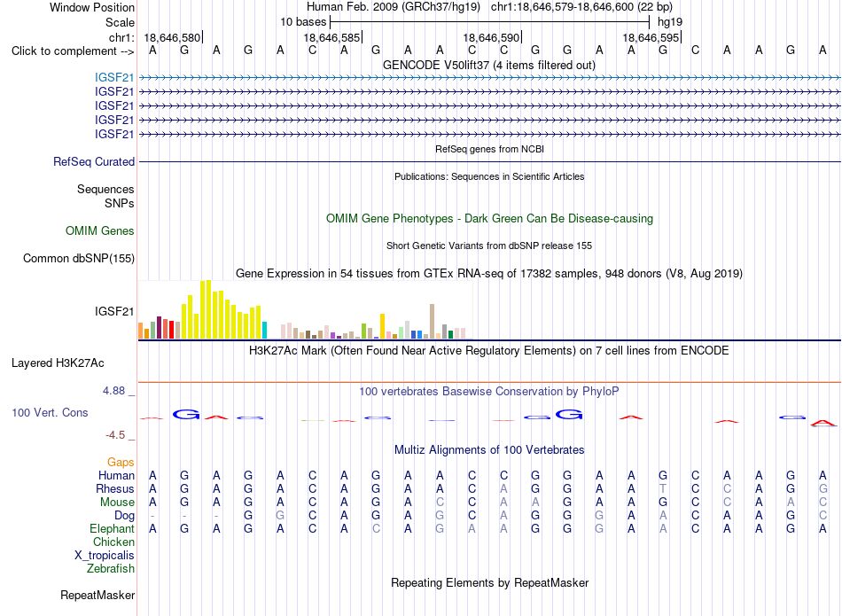Screen dimensions: 842x616
Task: Click the "OMIM Genes" track label
Action: (x=100, y=231)
